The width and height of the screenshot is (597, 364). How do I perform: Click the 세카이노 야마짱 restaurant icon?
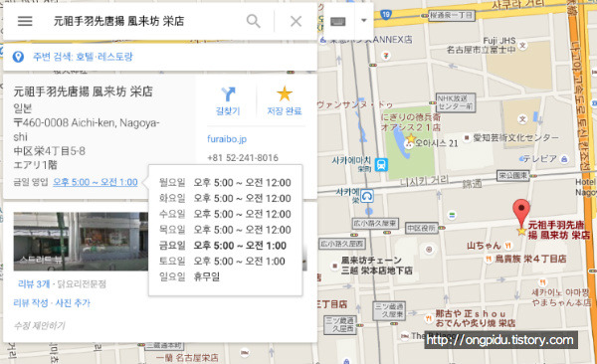(542, 282)
